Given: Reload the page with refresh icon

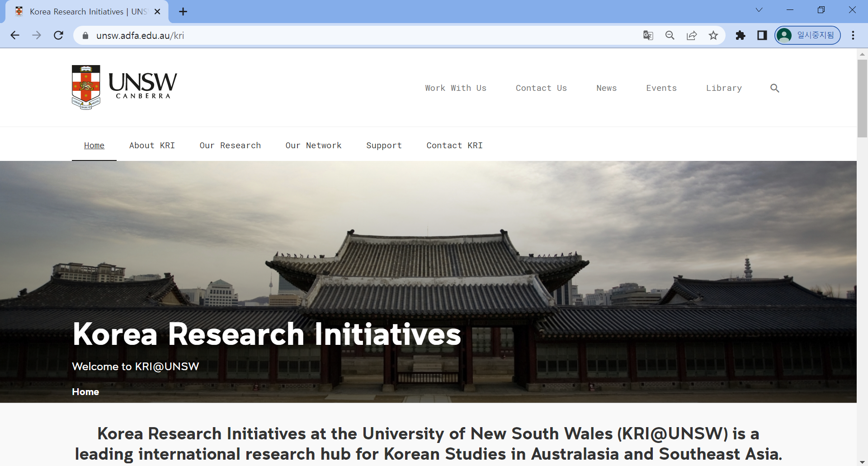Looking at the screenshot, I should click(x=58, y=35).
